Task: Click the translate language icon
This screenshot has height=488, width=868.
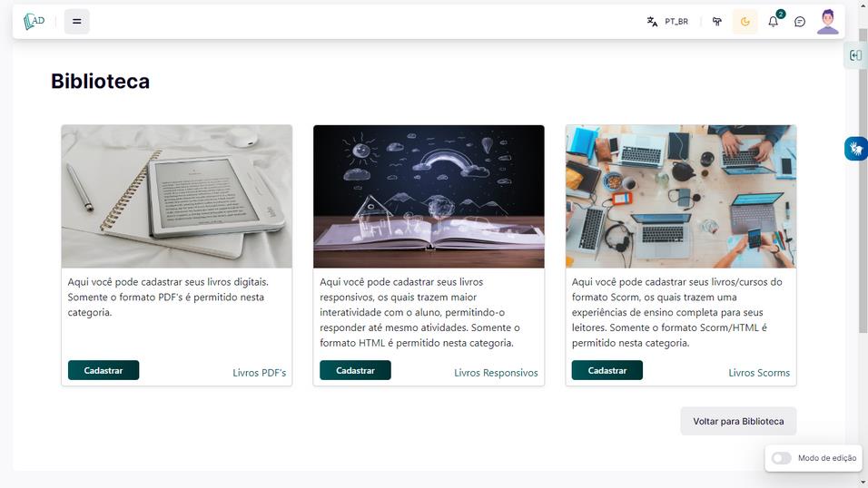Action: point(652,22)
